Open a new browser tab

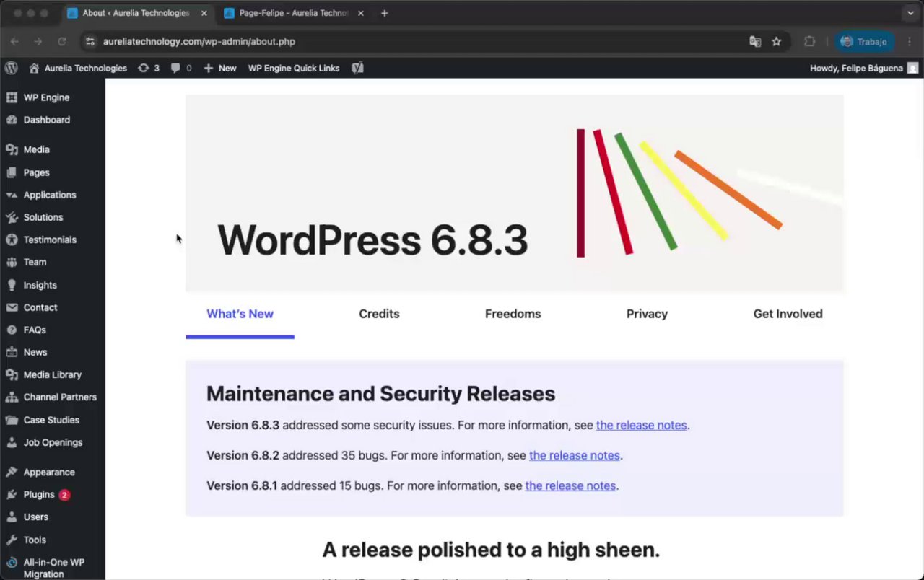click(384, 13)
